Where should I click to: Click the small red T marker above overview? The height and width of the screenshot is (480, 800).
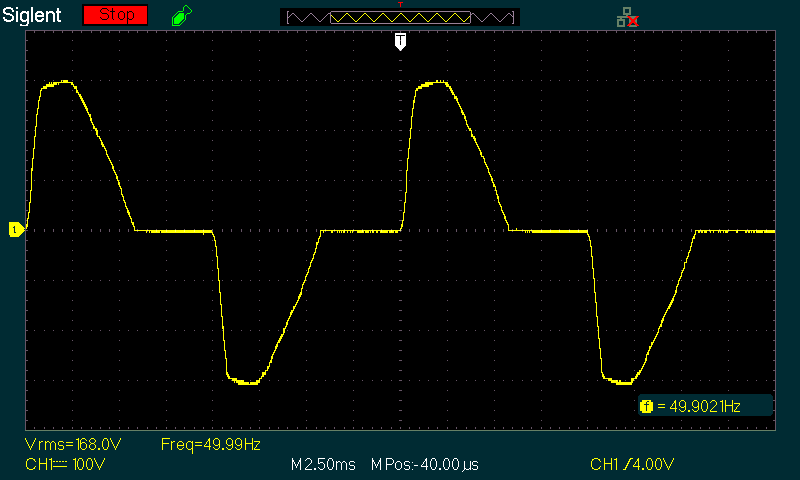click(x=401, y=4)
